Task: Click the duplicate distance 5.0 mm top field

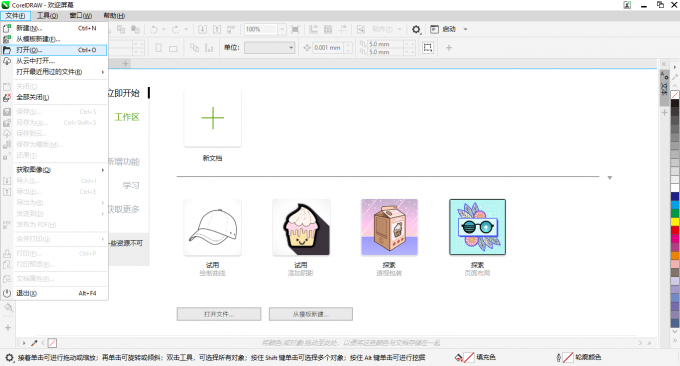Action: tap(385, 44)
